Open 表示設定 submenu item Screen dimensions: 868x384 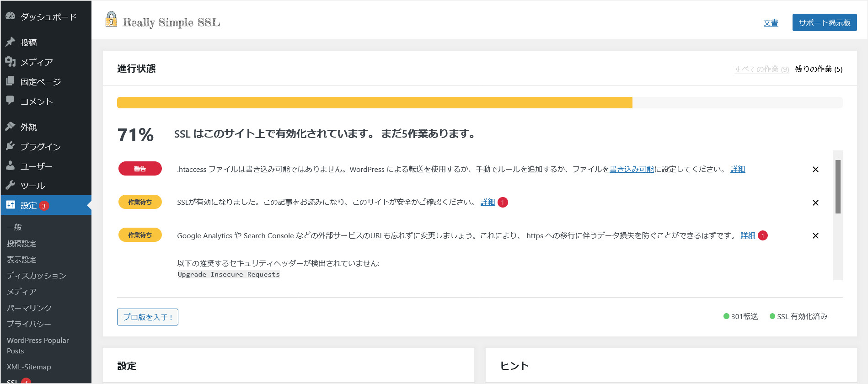(x=21, y=260)
